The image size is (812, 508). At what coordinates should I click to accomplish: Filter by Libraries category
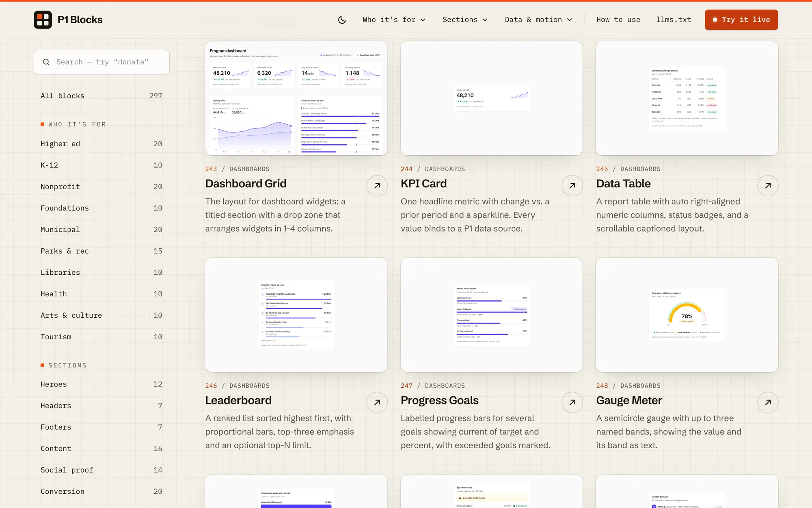point(101,273)
